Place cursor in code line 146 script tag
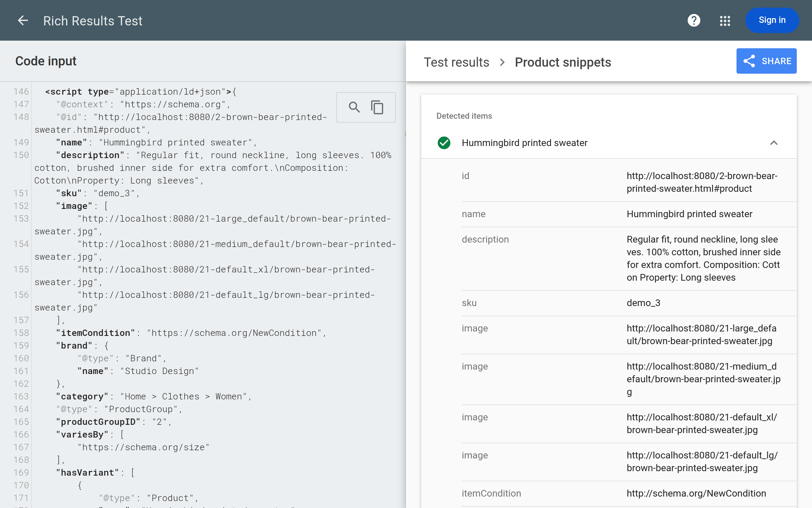 pyautogui.click(x=141, y=92)
